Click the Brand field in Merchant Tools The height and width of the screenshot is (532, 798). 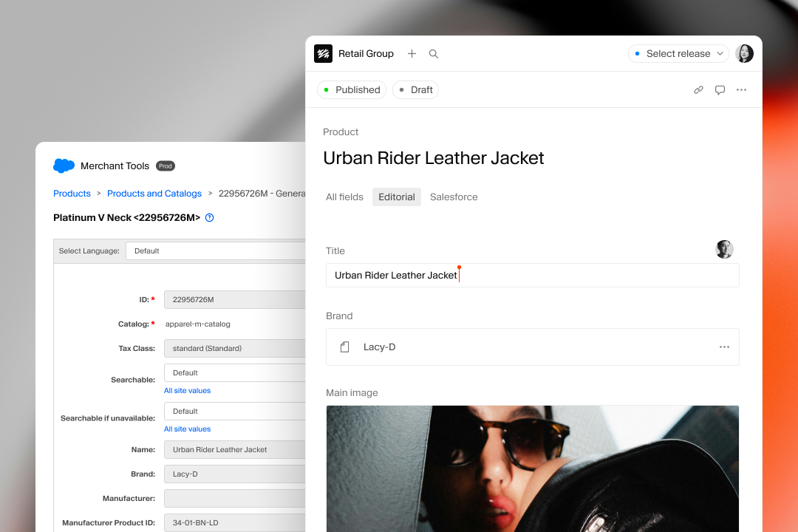(235, 474)
